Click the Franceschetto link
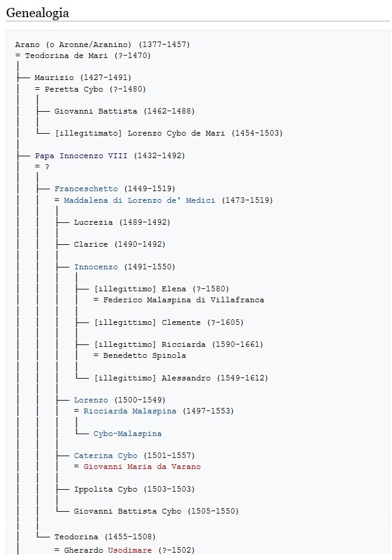 coord(85,189)
